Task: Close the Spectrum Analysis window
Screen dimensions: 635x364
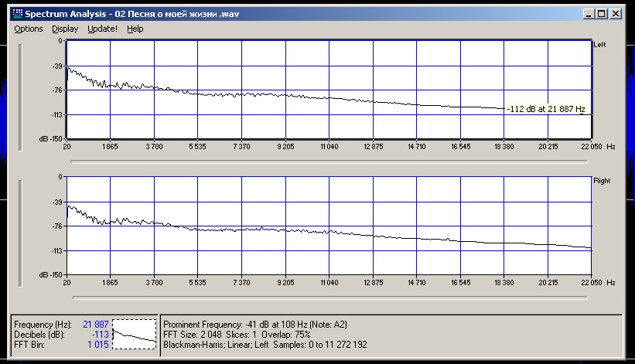Action: [615, 14]
